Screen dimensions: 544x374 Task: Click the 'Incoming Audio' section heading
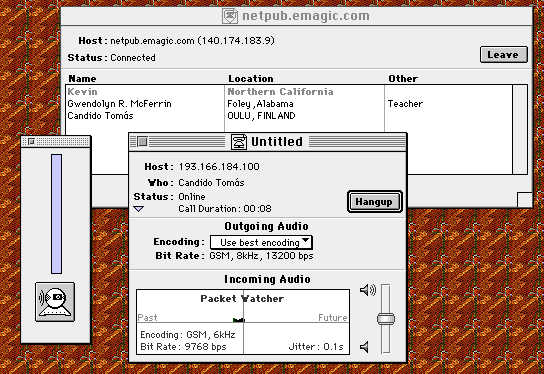point(267,279)
